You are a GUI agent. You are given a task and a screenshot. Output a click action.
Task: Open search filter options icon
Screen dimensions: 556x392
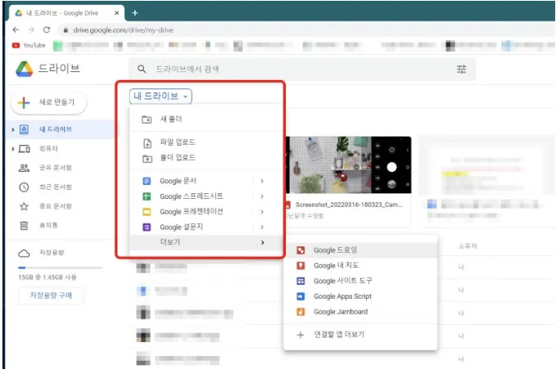(461, 69)
